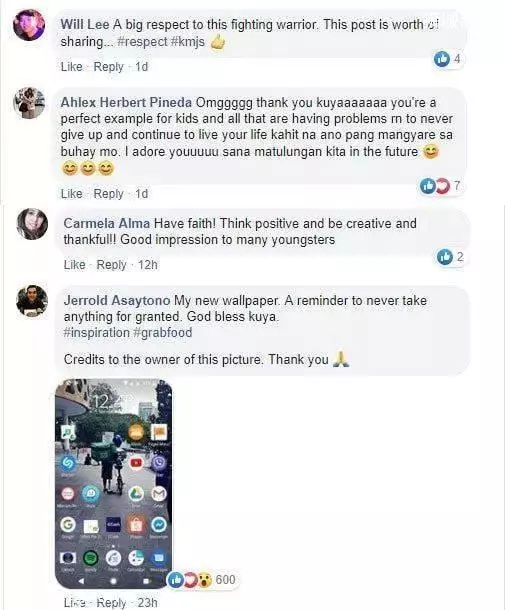View likes on Carmela Alma's comment
Viewport: 505px width, 610px height.
(451, 257)
